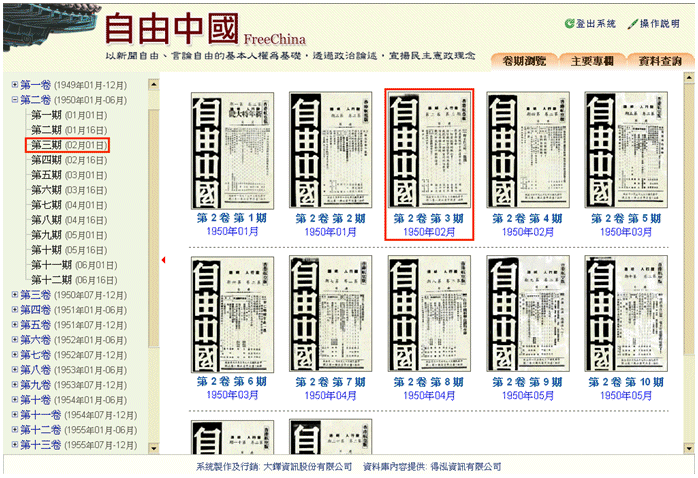Collapse the sidebar with red arrow
The width and height of the screenshot is (698, 478).
(x=164, y=261)
